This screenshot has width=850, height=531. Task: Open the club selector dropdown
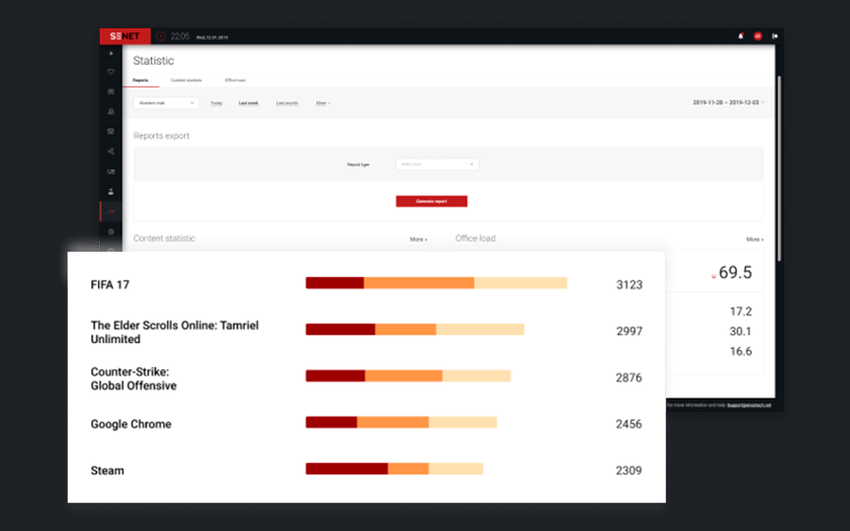pos(166,103)
